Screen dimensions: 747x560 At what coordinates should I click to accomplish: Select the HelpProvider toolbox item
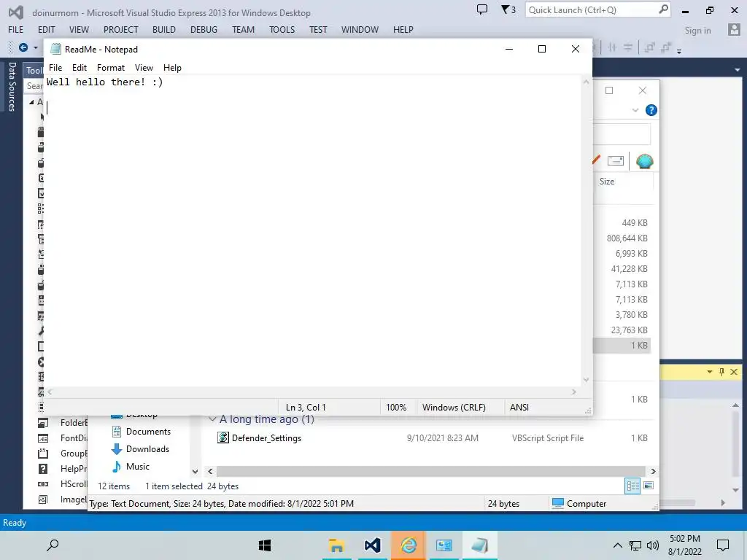[63, 469]
